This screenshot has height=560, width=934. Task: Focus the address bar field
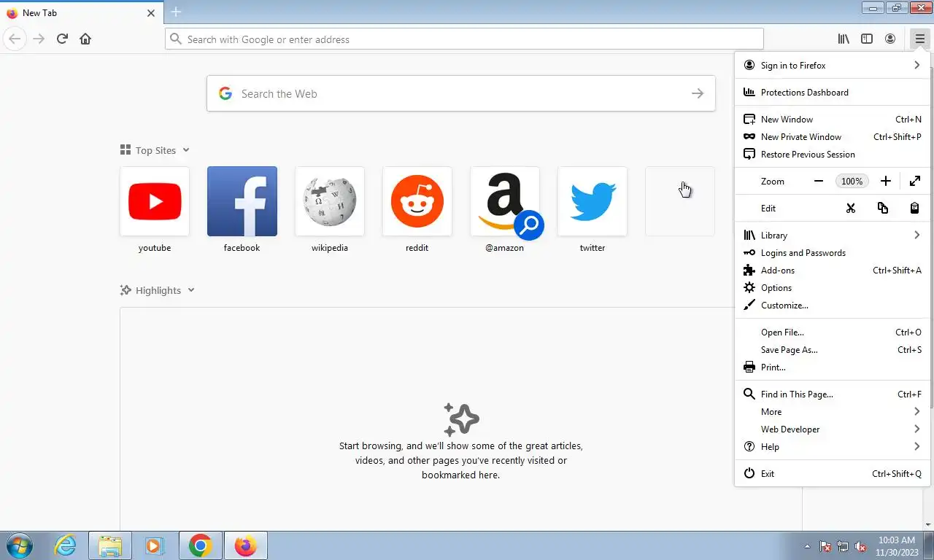coord(464,39)
